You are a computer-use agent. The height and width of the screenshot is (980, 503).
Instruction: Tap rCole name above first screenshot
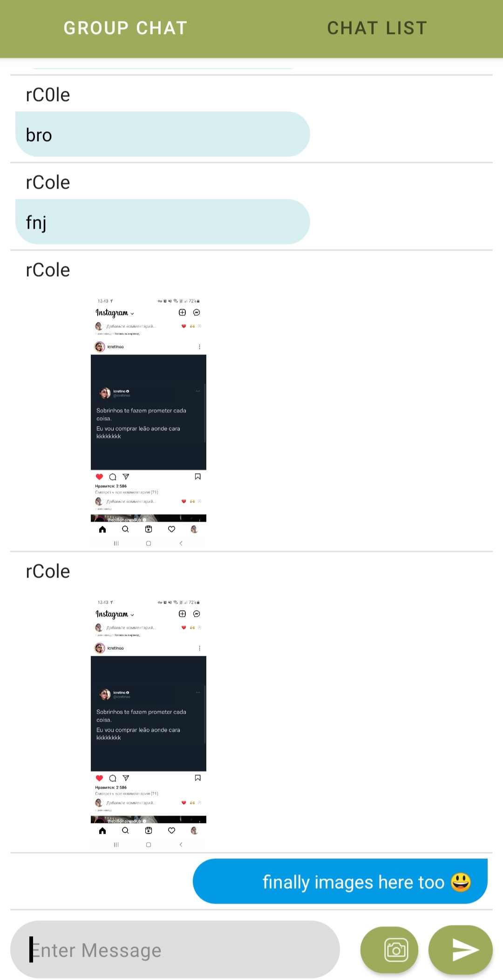pyautogui.click(x=48, y=270)
